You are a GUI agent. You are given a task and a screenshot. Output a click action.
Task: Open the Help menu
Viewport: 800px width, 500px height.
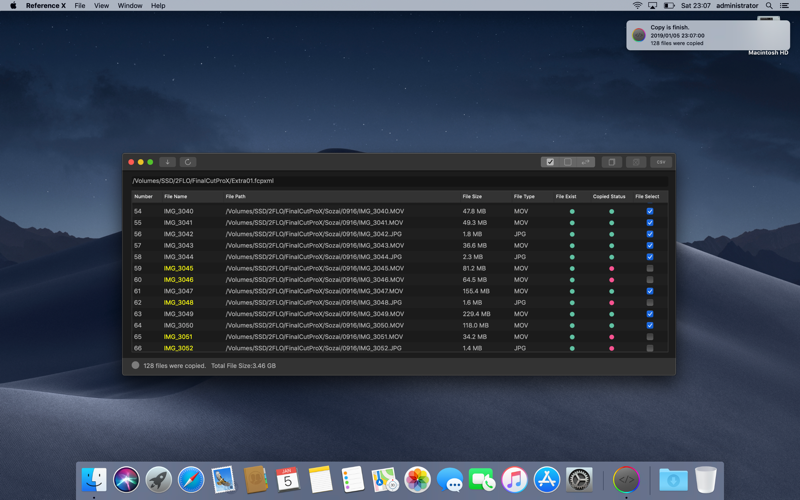pos(158,6)
